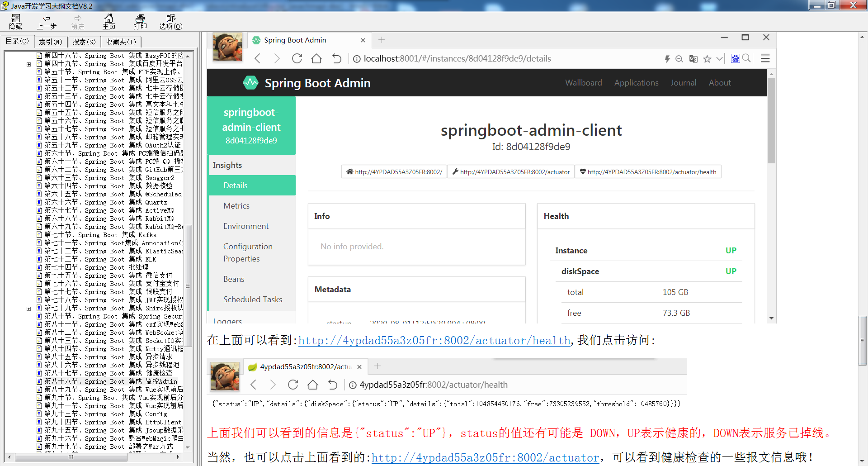Select topic 第八十八节 集成 监控Admin
Viewport: 868px width, 466px height.
(111, 381)
